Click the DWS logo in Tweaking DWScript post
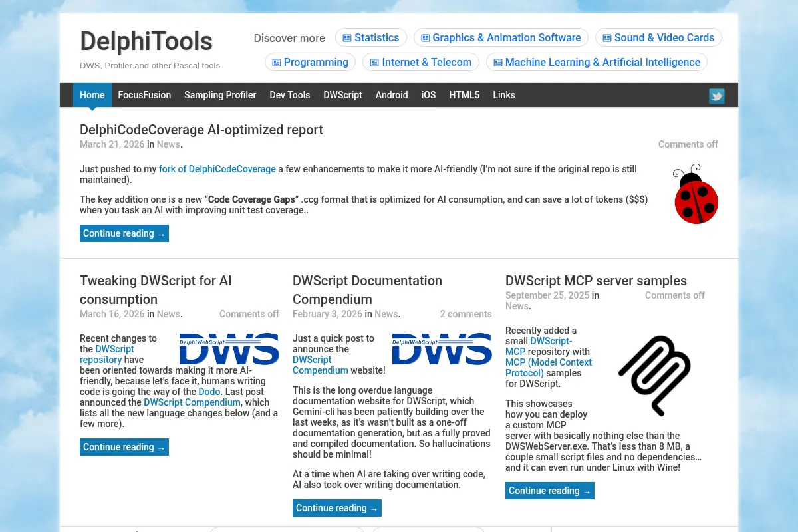Viewport: 798px width, 532px height. 229,349
